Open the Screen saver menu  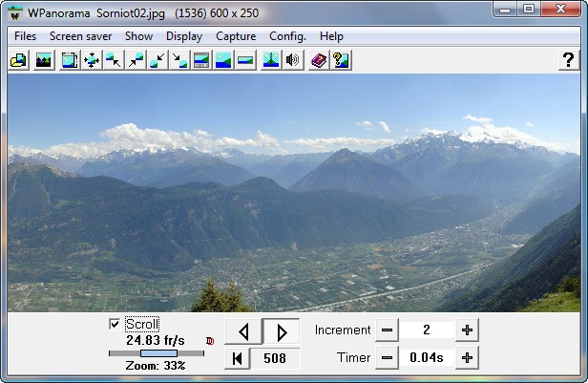coord(80,36)
